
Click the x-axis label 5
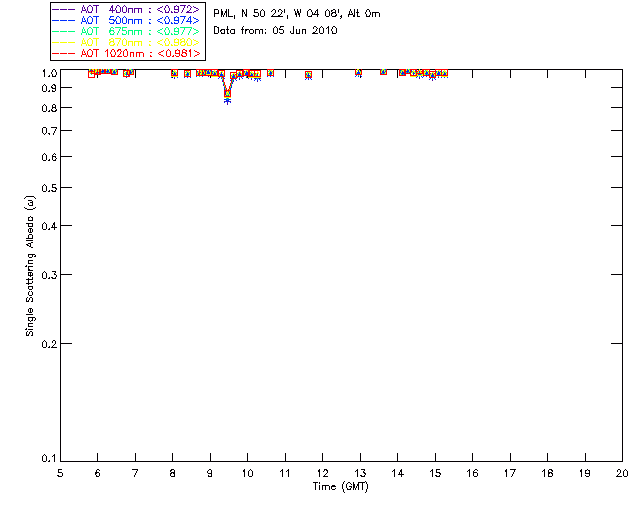[x=60, y=473]
